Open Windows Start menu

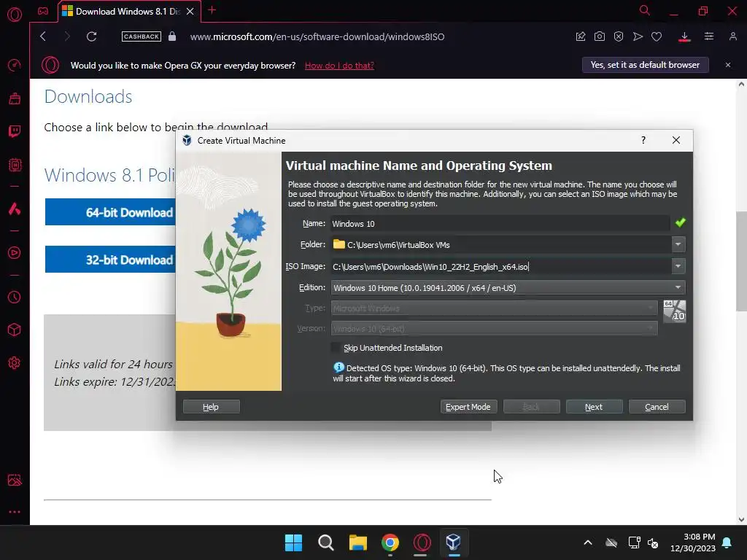[x=293, y=542]
